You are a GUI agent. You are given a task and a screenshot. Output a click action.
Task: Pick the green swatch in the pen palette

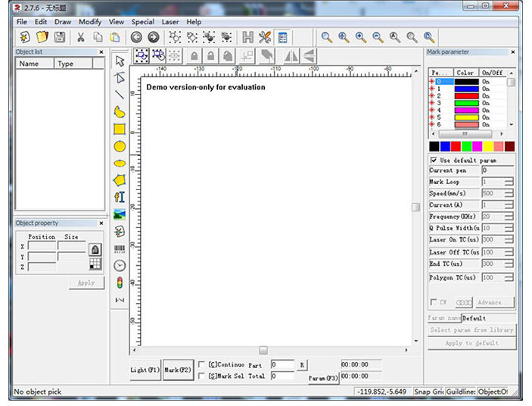point(467,146)
